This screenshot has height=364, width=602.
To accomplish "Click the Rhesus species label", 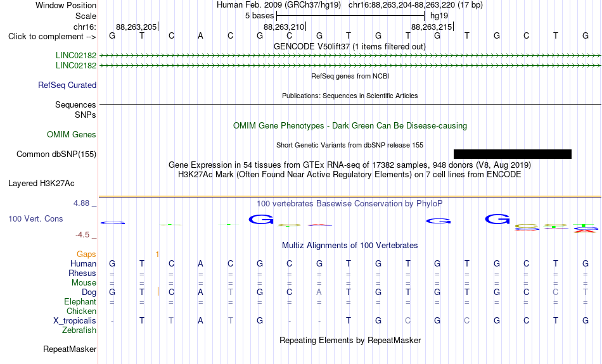I will 82,273.
